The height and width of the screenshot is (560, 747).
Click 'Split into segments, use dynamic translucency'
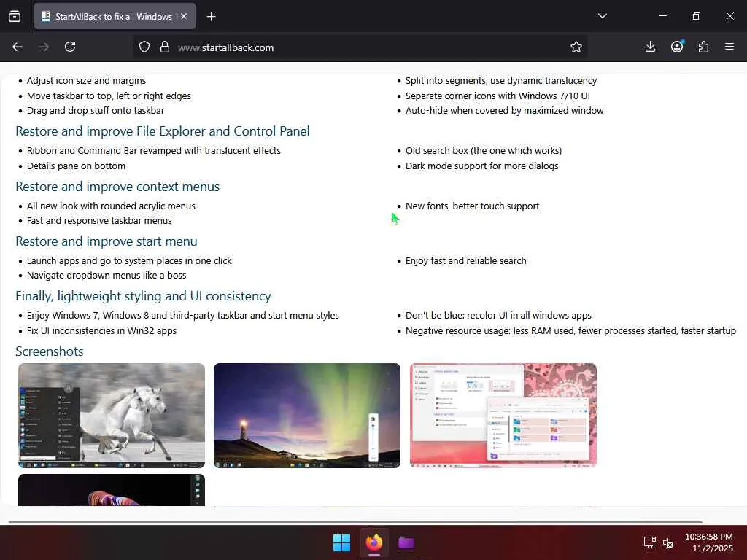click(501, 80)
